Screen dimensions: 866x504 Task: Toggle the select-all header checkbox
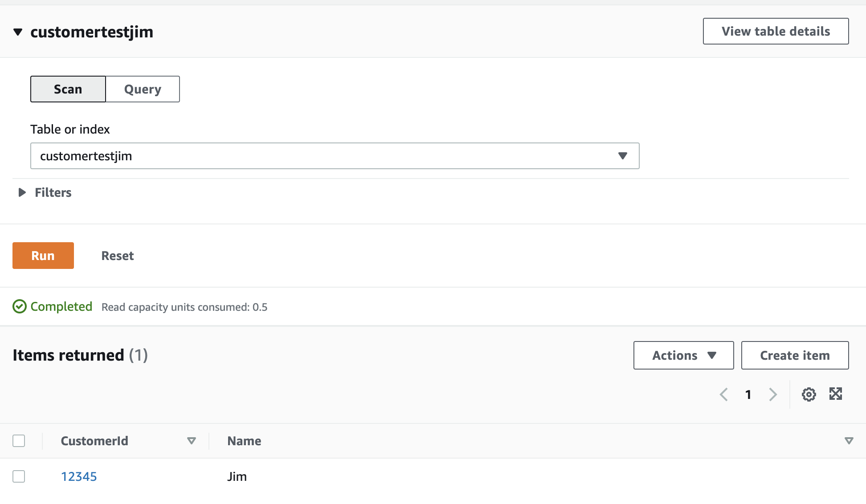pos(19,441)
